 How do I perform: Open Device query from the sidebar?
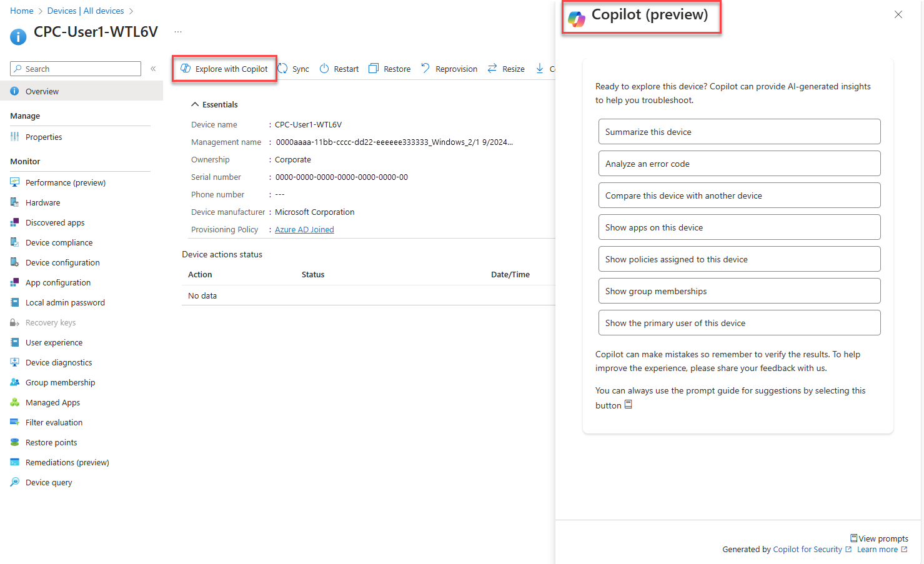(49, 482)
